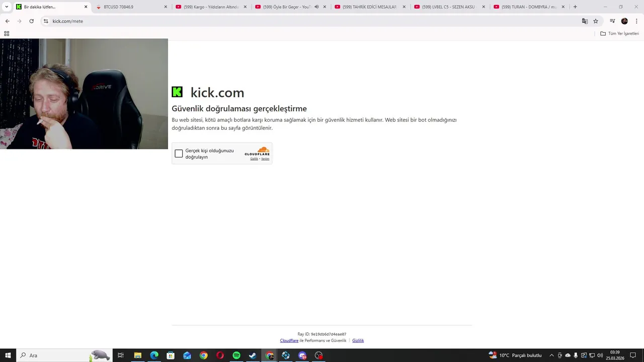Image resolution: width=644 pixels, height=362 pixels.
Task: Go back using the browser back arrow
Action: coord(7,21)
